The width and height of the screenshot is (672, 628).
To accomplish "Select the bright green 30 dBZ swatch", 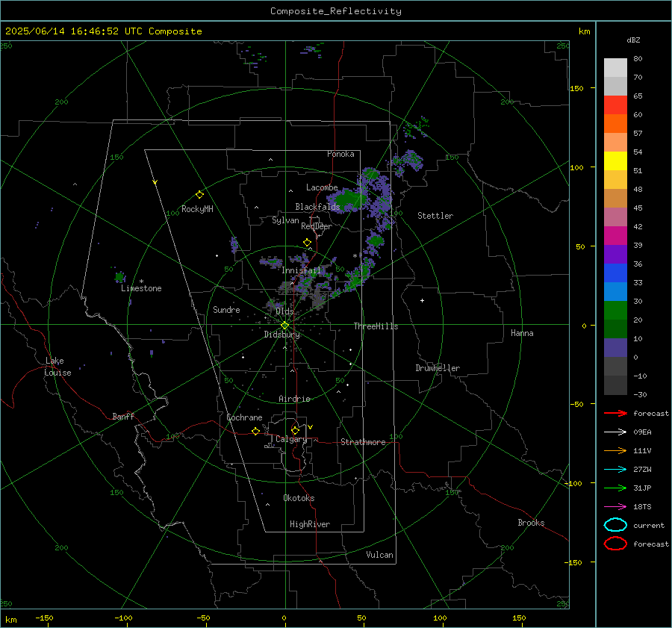I will click(615, 311).
